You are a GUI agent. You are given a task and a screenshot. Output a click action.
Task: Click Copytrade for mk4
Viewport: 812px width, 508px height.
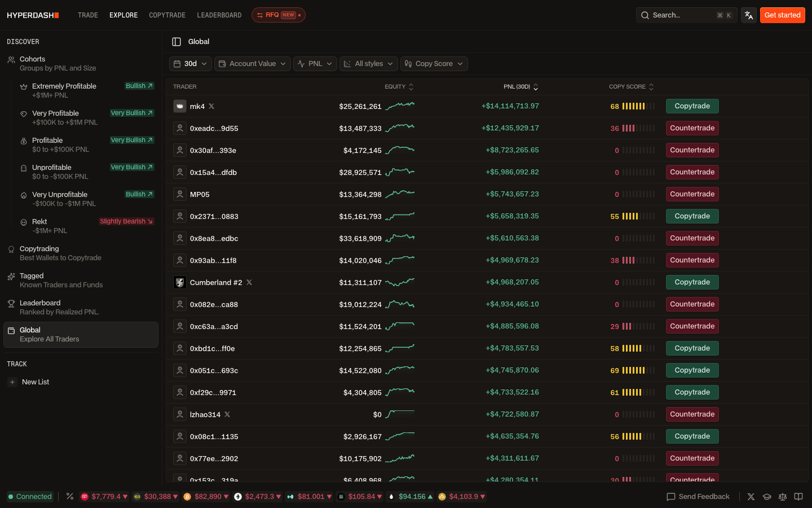692,106
